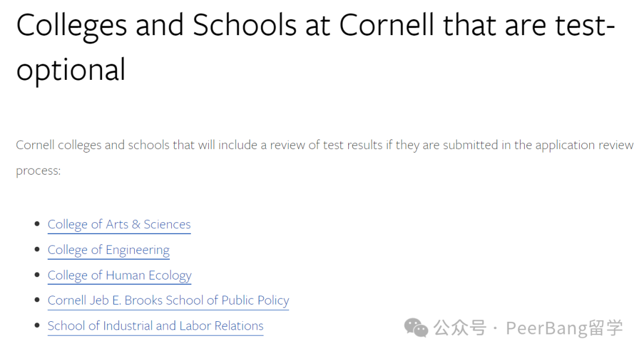
Task: Click the WeChat logo icon in the watermark
Action: click(x=416, y=328)
